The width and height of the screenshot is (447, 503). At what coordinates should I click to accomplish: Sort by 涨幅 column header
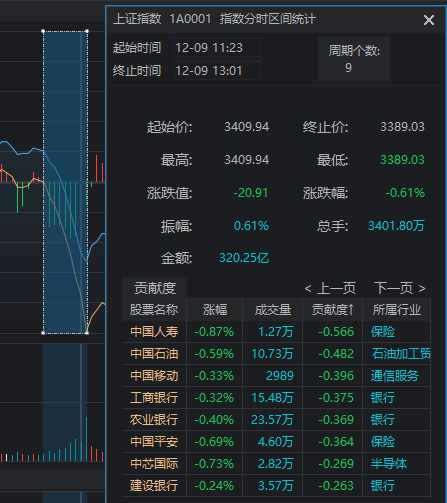(215, 310)
